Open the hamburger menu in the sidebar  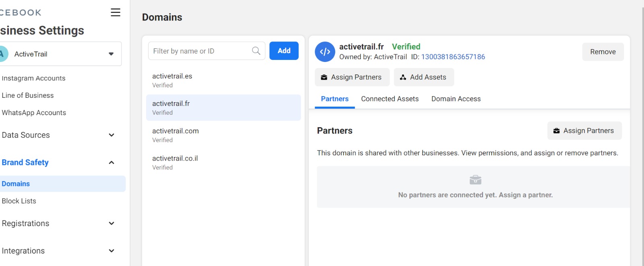[x=116, y=12]
